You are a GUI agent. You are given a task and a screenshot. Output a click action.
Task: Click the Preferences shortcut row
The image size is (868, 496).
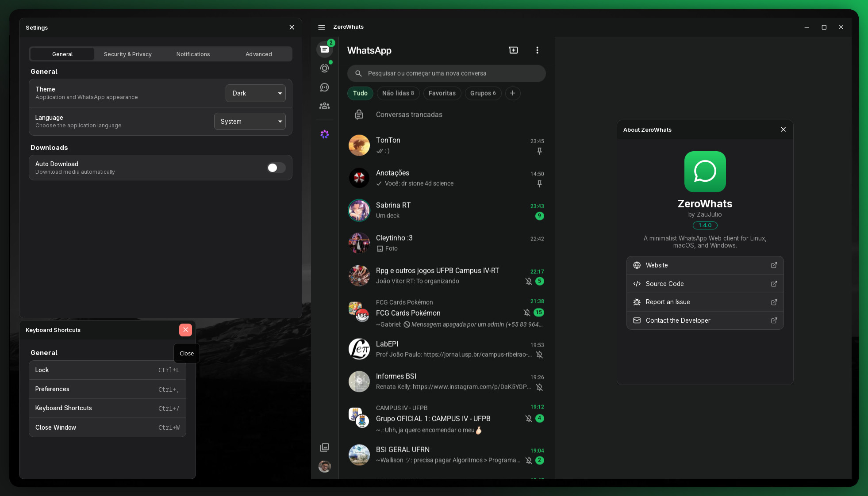tap(108, 389)
